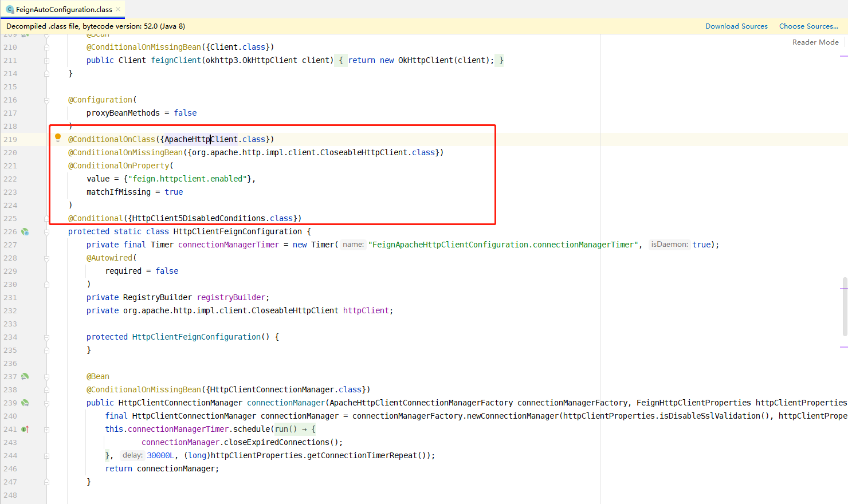Click the editor vertical scrollbar thumb
Screen dimensions: 848x504
(x=845, y=306)
